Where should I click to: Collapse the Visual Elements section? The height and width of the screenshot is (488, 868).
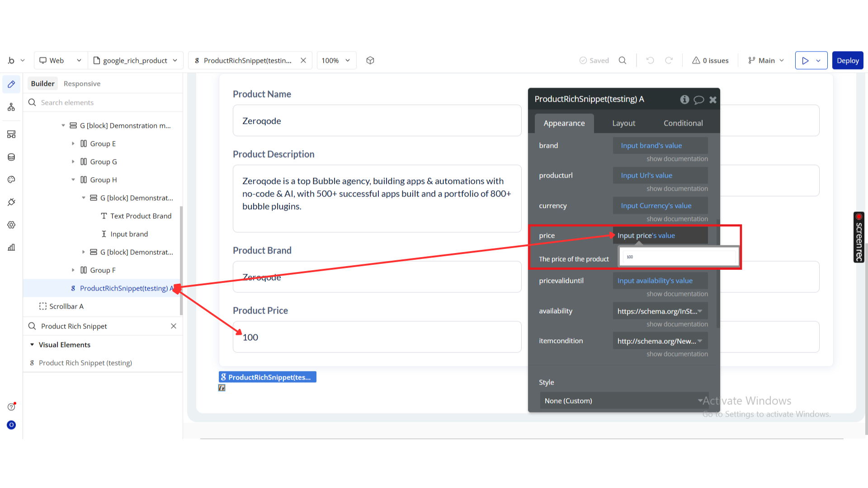[x=32, y=345]
